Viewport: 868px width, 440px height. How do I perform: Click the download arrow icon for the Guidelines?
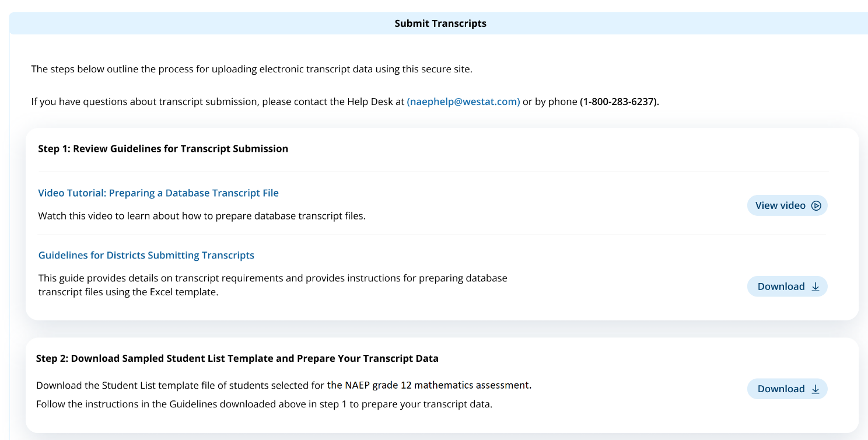click(x=815, y=287)
